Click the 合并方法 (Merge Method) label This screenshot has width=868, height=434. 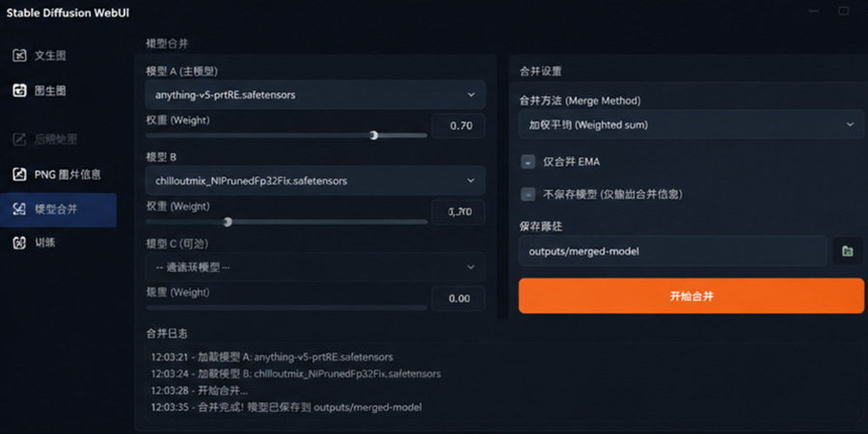(580, 100)
